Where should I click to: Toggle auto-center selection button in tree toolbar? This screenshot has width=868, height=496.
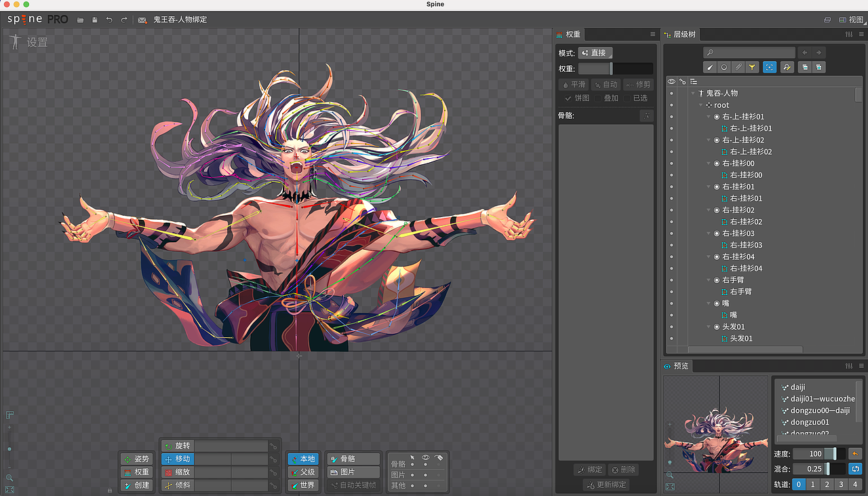(770, 67)
